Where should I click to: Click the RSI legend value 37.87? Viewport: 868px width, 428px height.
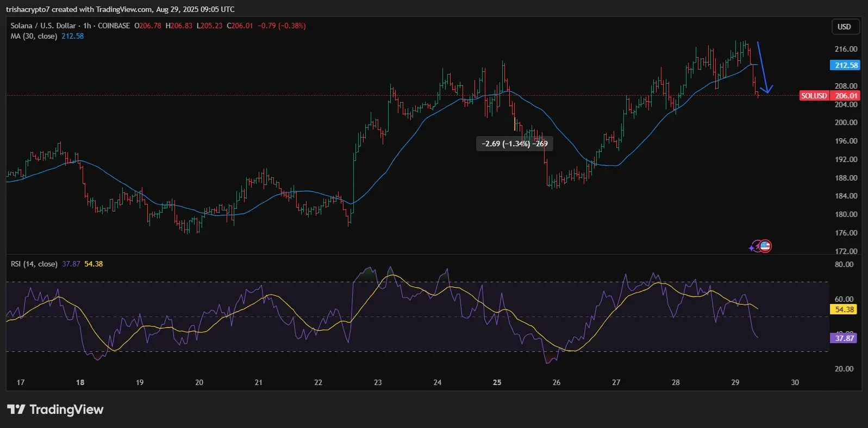71,264
